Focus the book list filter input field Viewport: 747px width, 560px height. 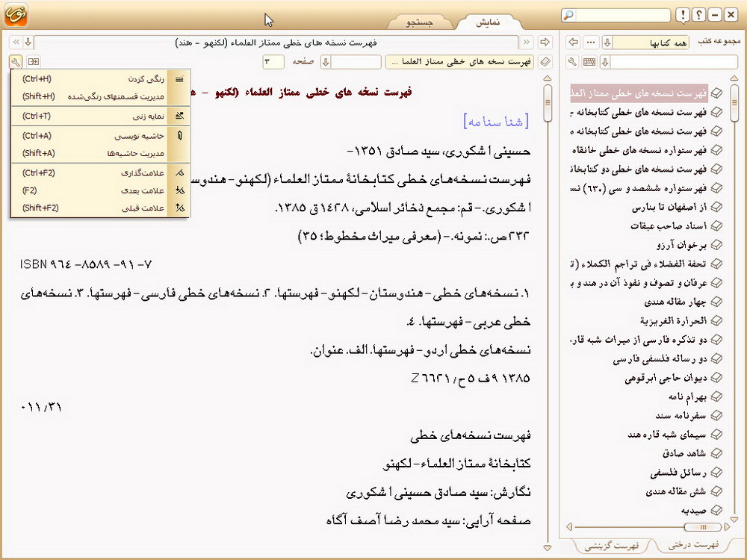(x=674, y=62)
